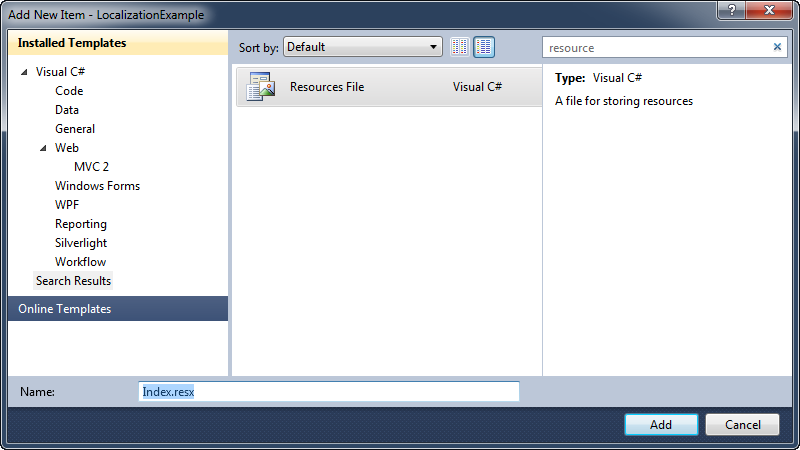Select the Code template category
This screenshot has width=800, height=450.
pyautogui.click(x=69, y=91)
